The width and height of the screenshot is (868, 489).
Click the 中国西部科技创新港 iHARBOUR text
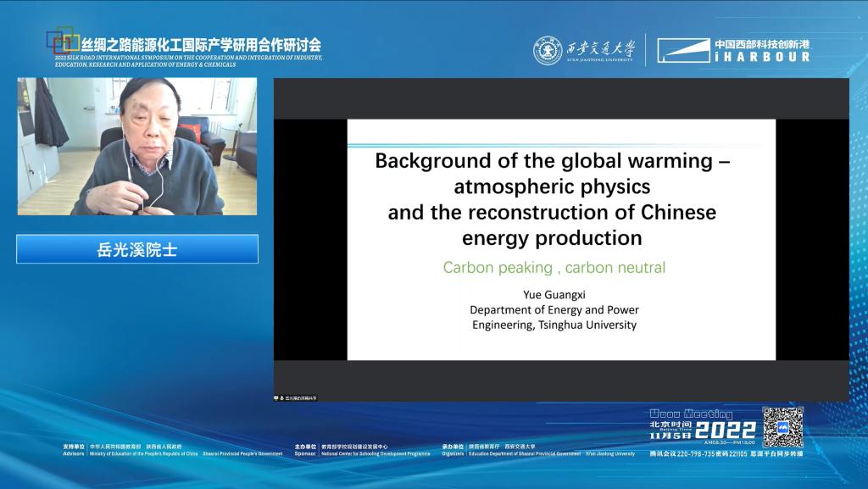click(761, 50)
